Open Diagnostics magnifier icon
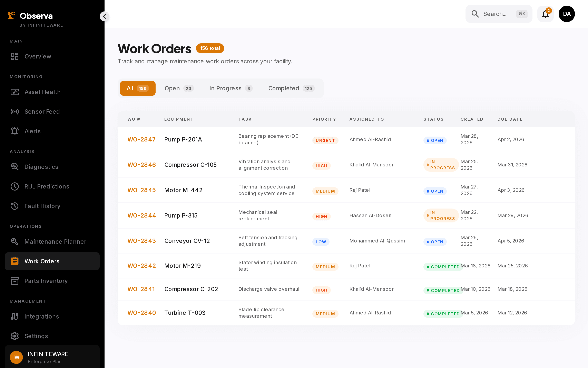This screenshot has width=588, height=368. [x=14, y=167]
